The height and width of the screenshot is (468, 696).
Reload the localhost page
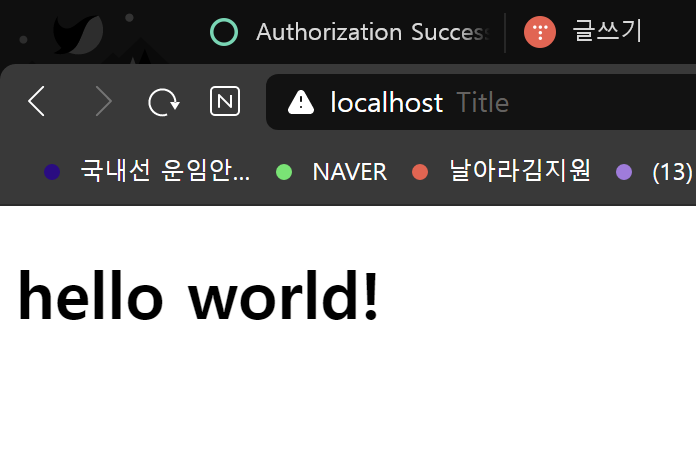(164, 102)
